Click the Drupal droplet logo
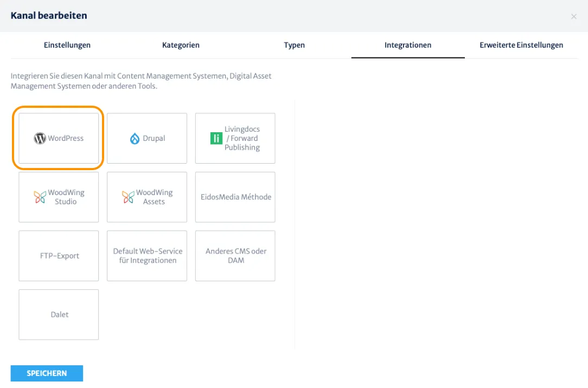588x388 pixels. pyautogui.click(x=135, y=139)
